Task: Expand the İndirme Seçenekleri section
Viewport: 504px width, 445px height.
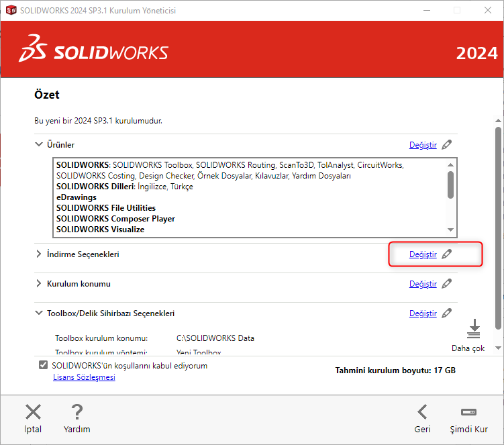Action: (x=38, y=254)
